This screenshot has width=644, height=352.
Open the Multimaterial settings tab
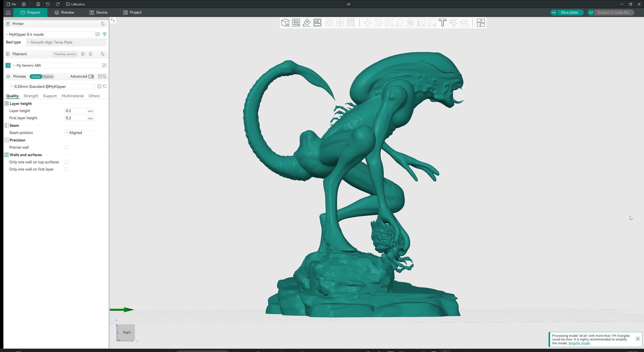tap(73, 96)
